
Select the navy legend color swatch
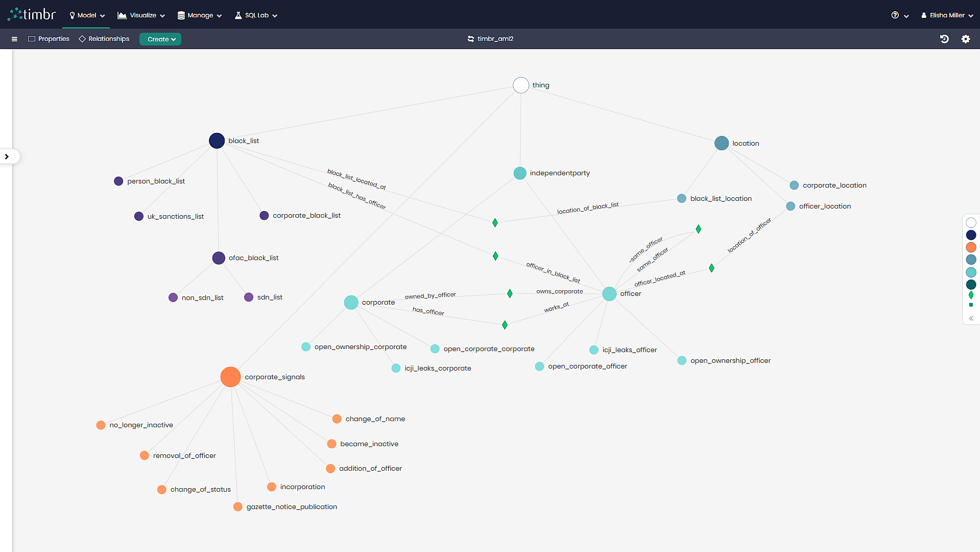971,235
